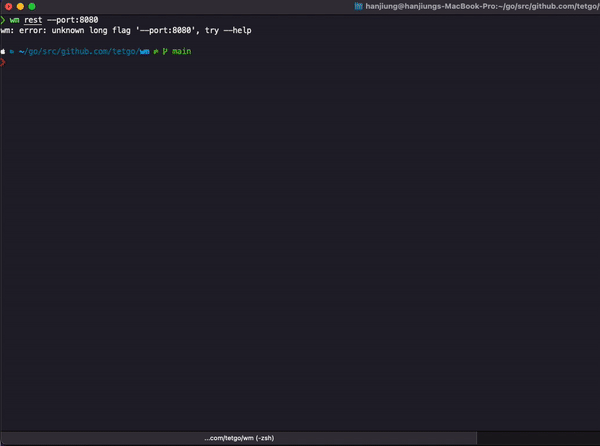Click the red close window button

(x=8, y=7)
